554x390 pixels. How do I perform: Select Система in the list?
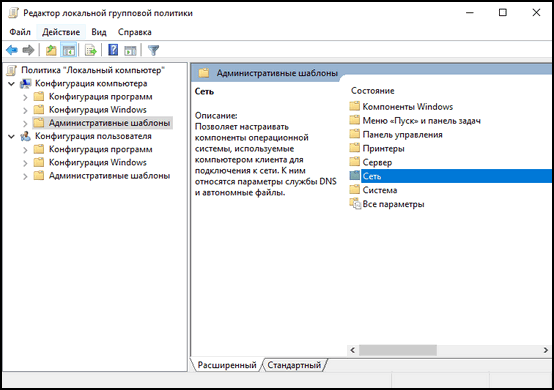pos(380,190)
